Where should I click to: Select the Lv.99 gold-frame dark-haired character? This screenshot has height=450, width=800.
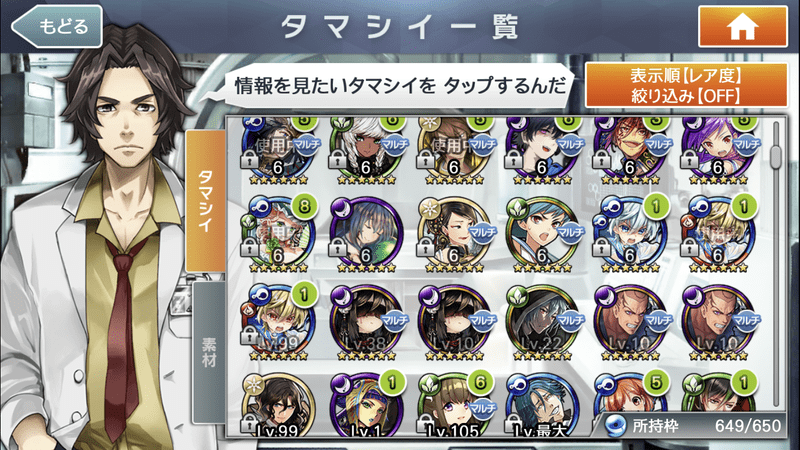[278, 406]
